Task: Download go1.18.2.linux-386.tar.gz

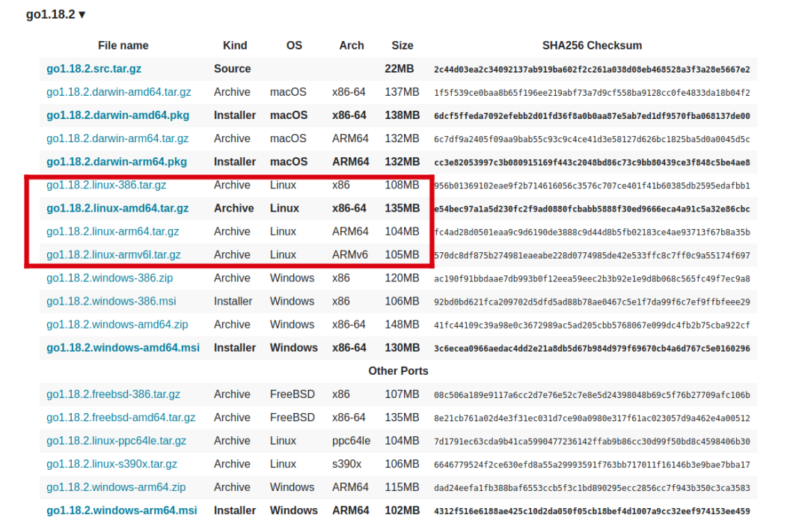Action: (x=106, y=185)
